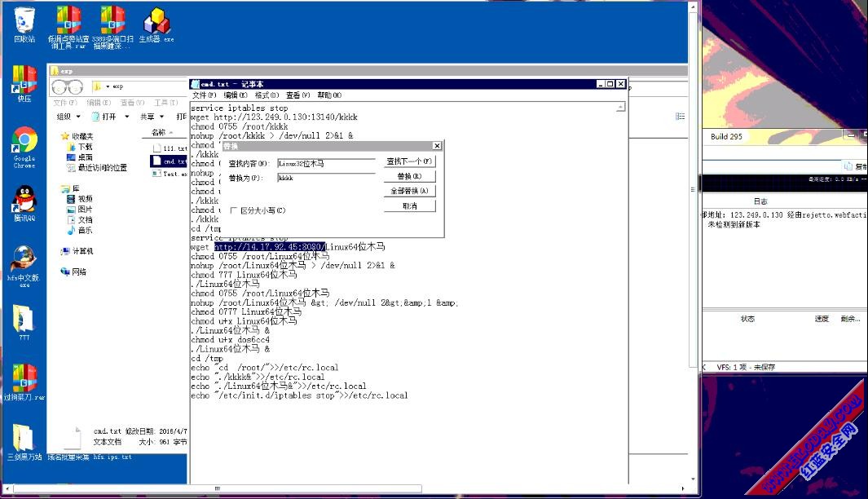Screen dimensions: 868x499
Task: Click the 替换为 input field
Action: coord(325,177)
